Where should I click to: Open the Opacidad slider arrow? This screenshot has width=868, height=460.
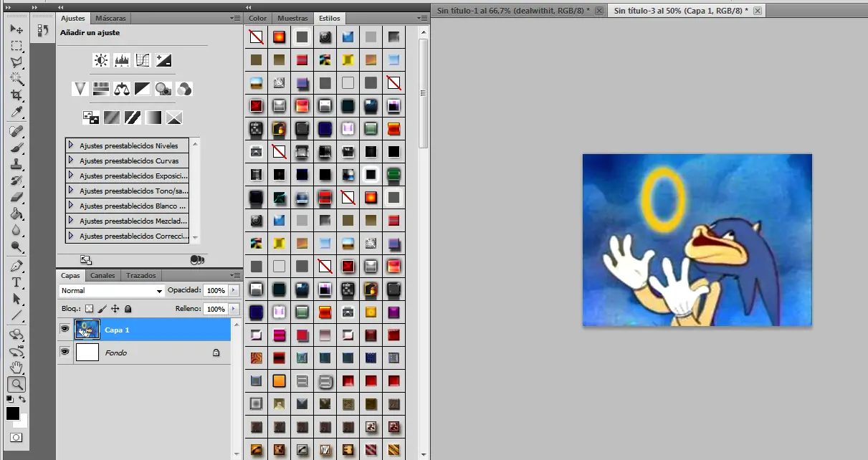pos(234,291)
